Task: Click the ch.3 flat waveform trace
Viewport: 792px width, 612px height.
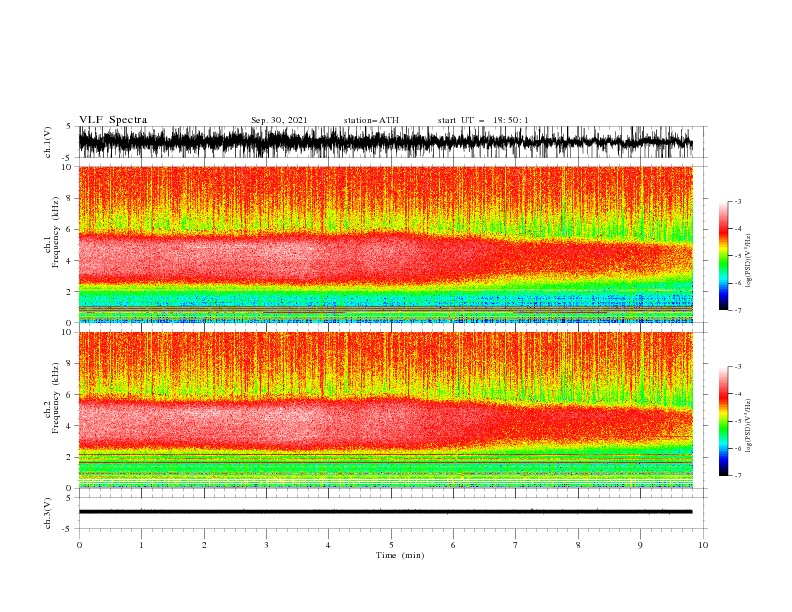Action: 385,512
